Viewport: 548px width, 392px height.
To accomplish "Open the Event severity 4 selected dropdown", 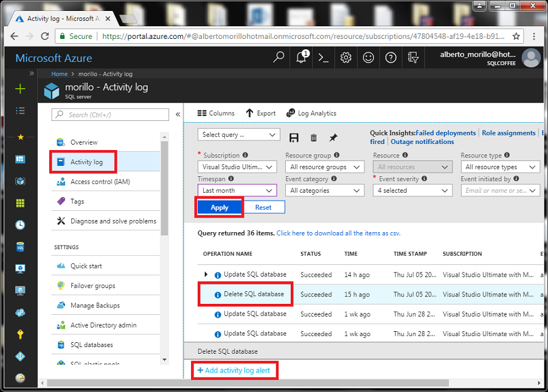I will pos(412,190).
